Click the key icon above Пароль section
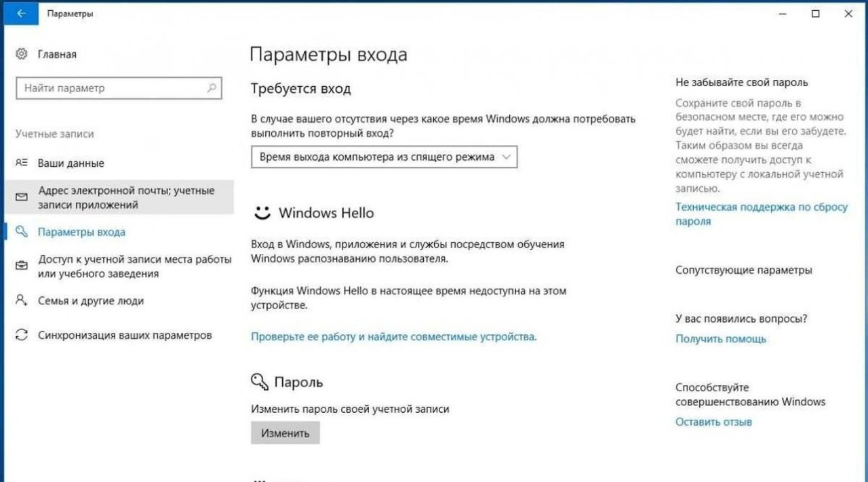 pyautogui.click(x=261, y=381)
